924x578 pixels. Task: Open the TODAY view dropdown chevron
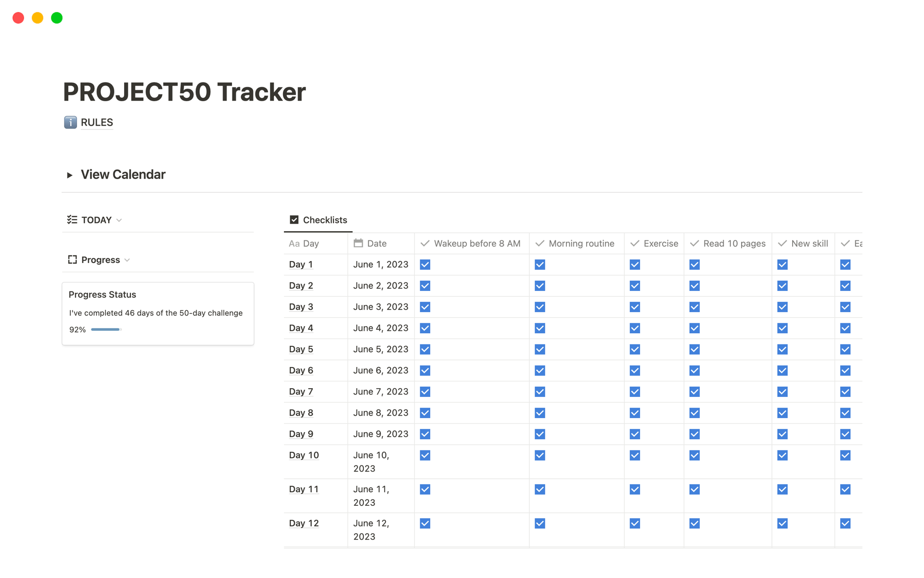pos(119,220)
